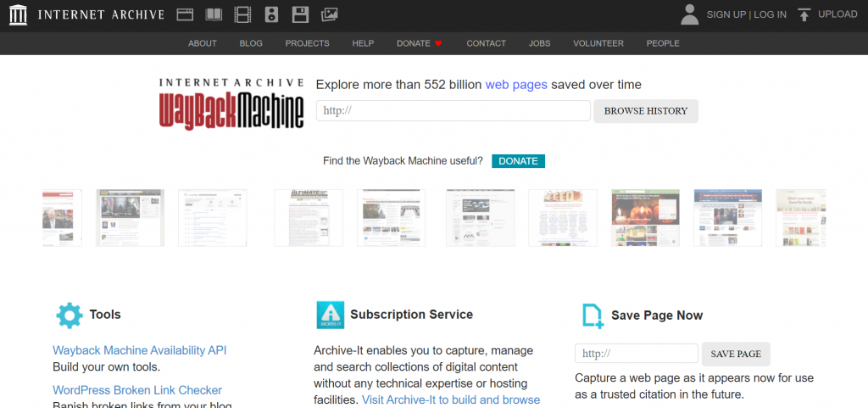Open the Web media type icon
Screen dimensions: 868x408
tap(186, 14)
